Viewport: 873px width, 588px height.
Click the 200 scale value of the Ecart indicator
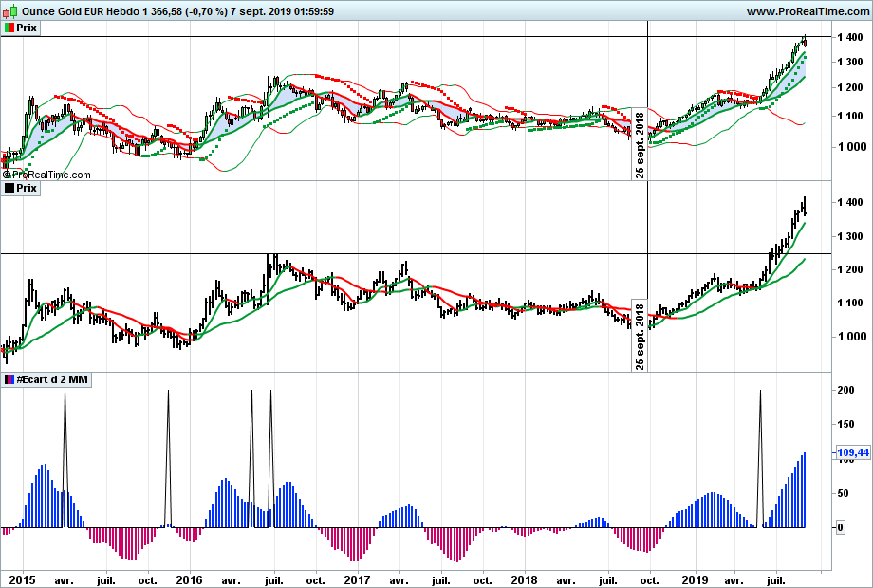(x=845, y=390)
